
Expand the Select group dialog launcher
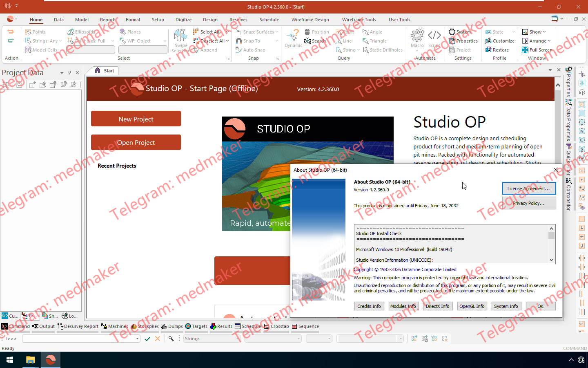[x=228, y=58]
